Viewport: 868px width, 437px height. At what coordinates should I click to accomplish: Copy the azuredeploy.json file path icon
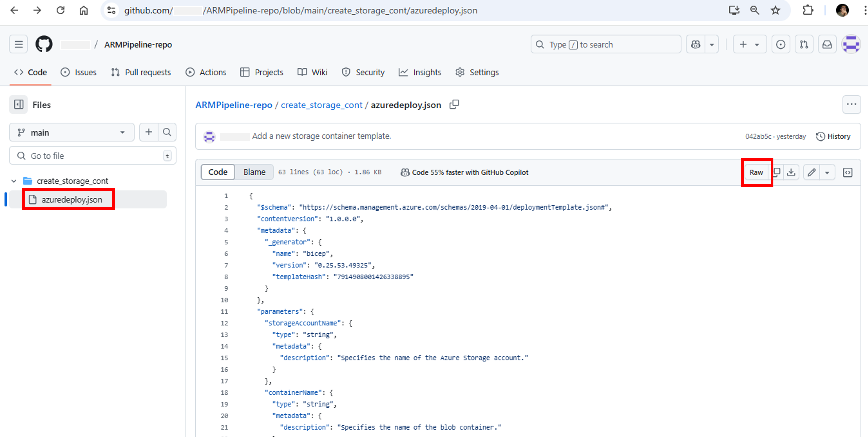point(454,105)
